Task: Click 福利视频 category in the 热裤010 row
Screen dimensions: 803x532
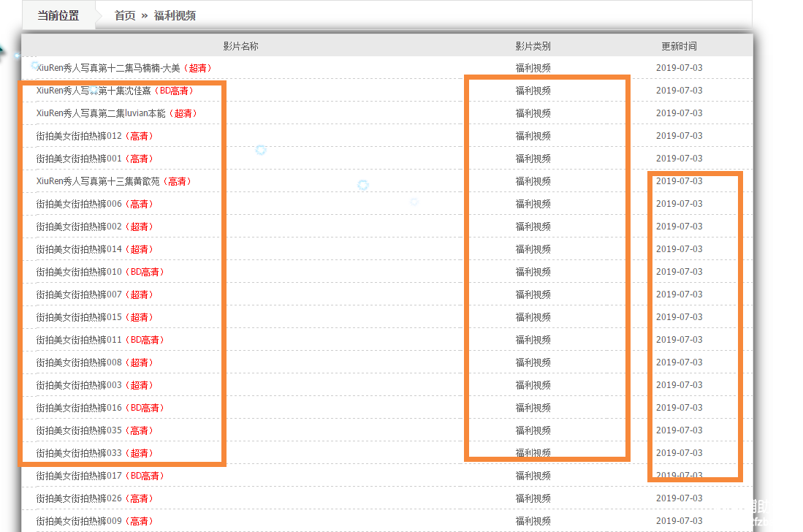Action: coord(533,272)
